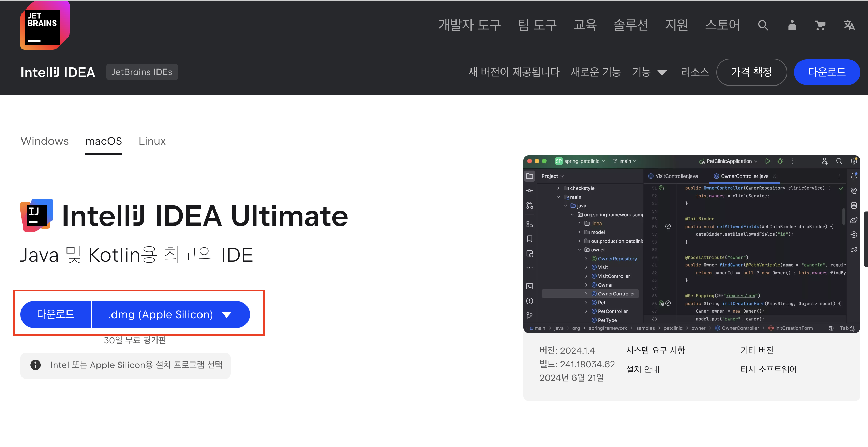Open the 새로운 기능 link
Image resolution: width=868 pixels, height=447 pixels.
[596, 72]
